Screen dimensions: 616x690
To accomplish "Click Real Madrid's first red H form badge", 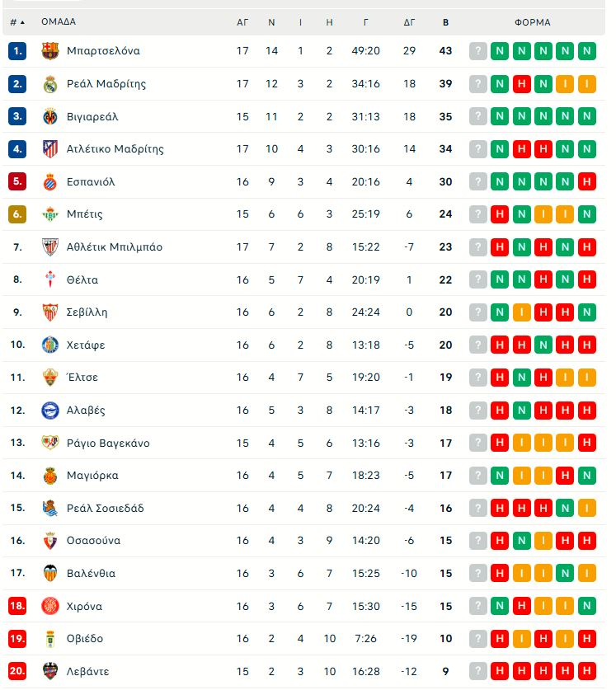I will coord(521,84).
